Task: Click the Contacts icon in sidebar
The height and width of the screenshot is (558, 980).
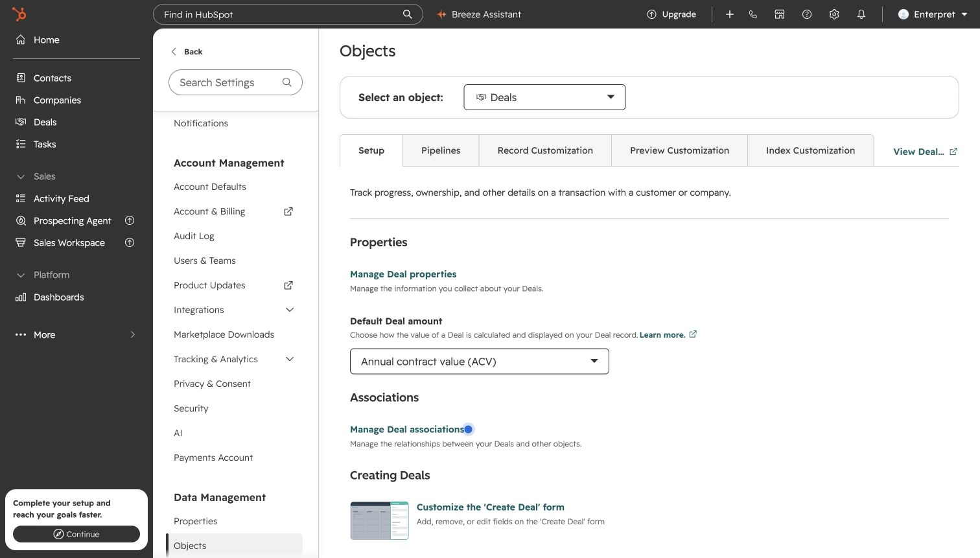Action: coord(21,78)
